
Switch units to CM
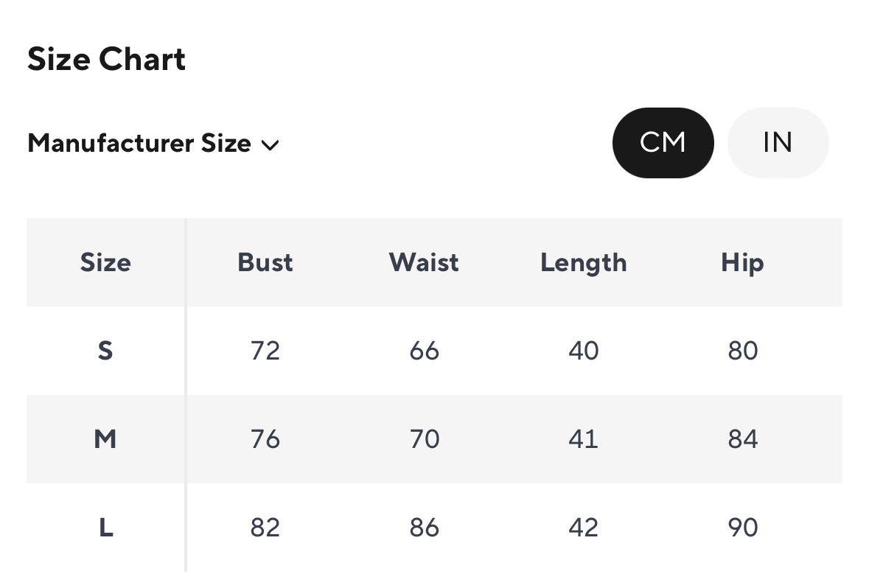[x=663, y=143]
